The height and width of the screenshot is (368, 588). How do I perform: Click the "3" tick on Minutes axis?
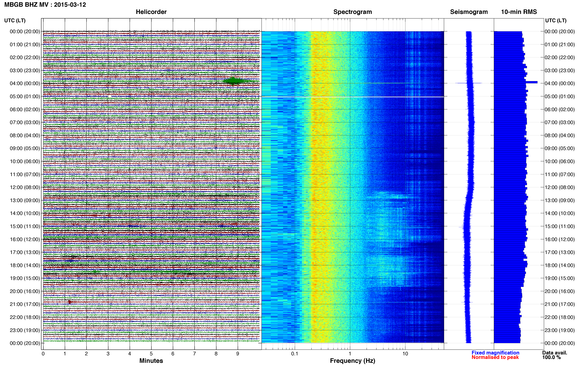tap(108, 354)
